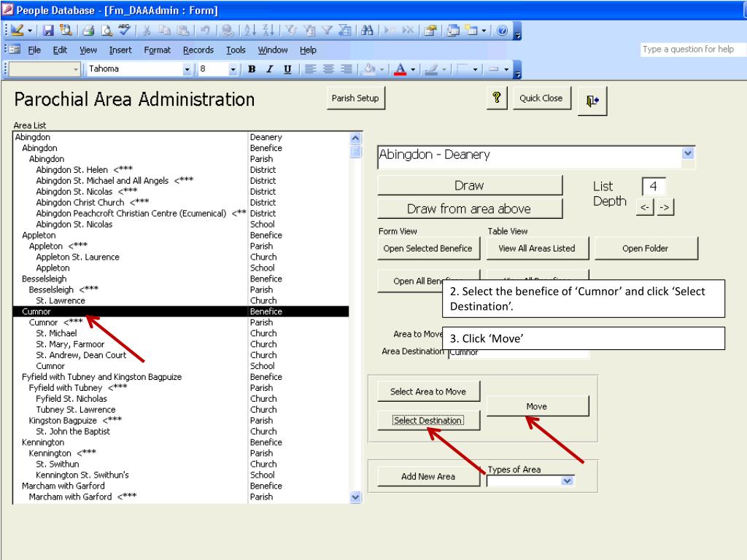Open the line/border width dropdown

475,69
